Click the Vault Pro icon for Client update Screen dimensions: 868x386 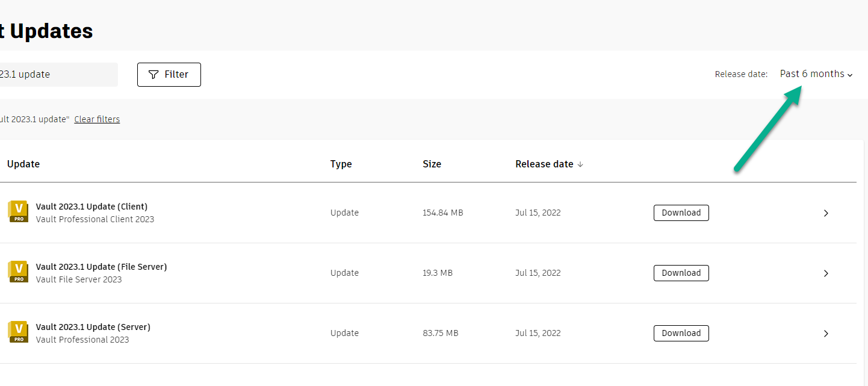click(18, 212)
